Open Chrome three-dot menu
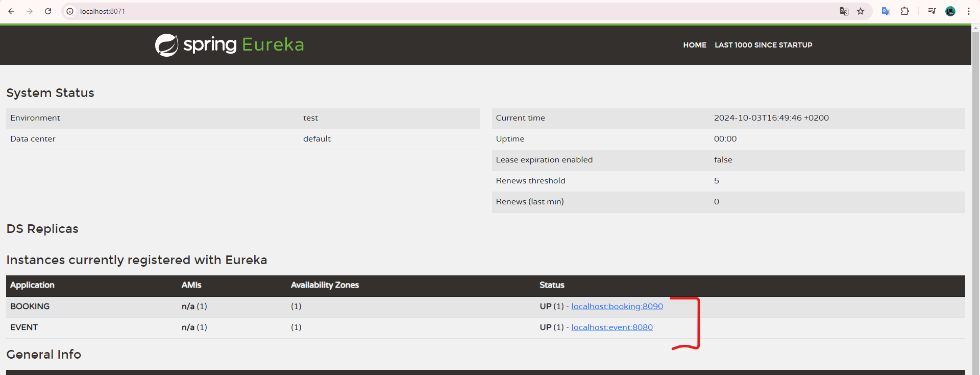The image size is (980, 375). click(x=969, y=11)
